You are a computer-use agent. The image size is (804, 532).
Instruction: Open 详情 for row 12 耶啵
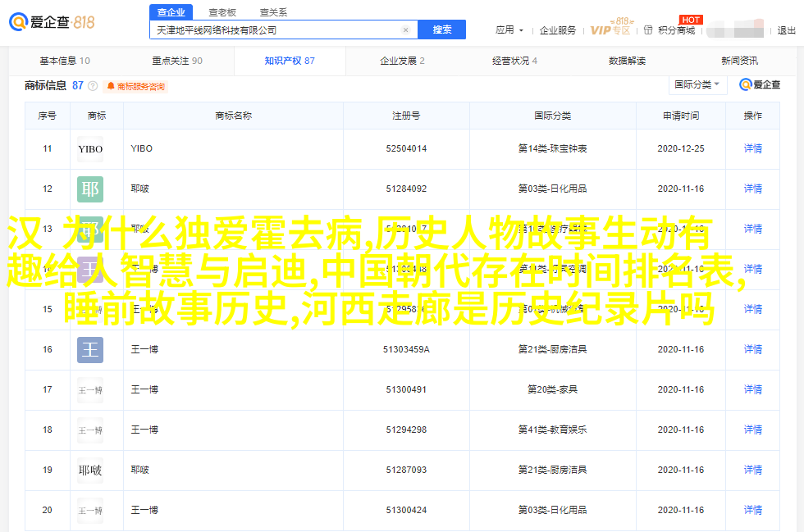[753, 189]
